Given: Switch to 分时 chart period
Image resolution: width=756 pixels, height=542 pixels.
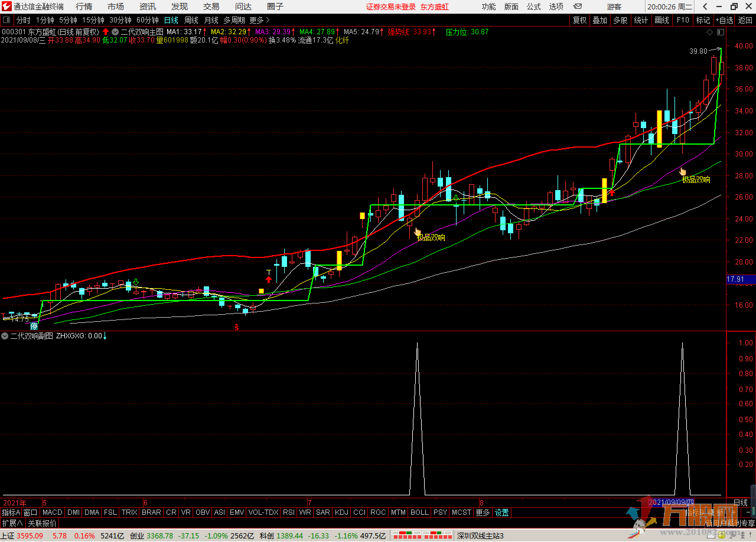Looking at the screenshot, I should coord(23,19).
